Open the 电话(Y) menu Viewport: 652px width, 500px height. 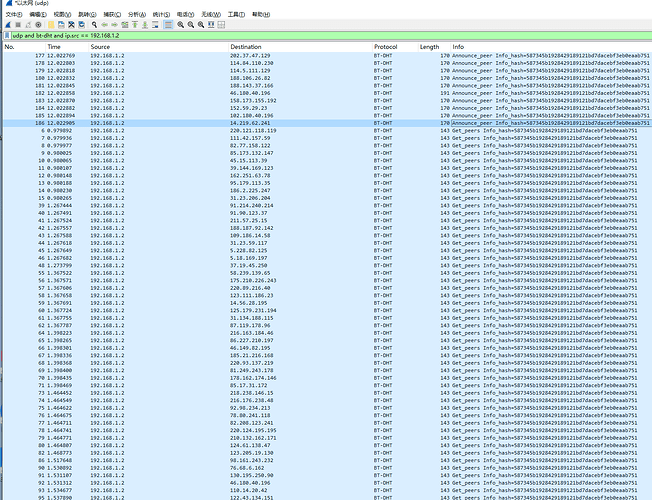tap(185, 15)
